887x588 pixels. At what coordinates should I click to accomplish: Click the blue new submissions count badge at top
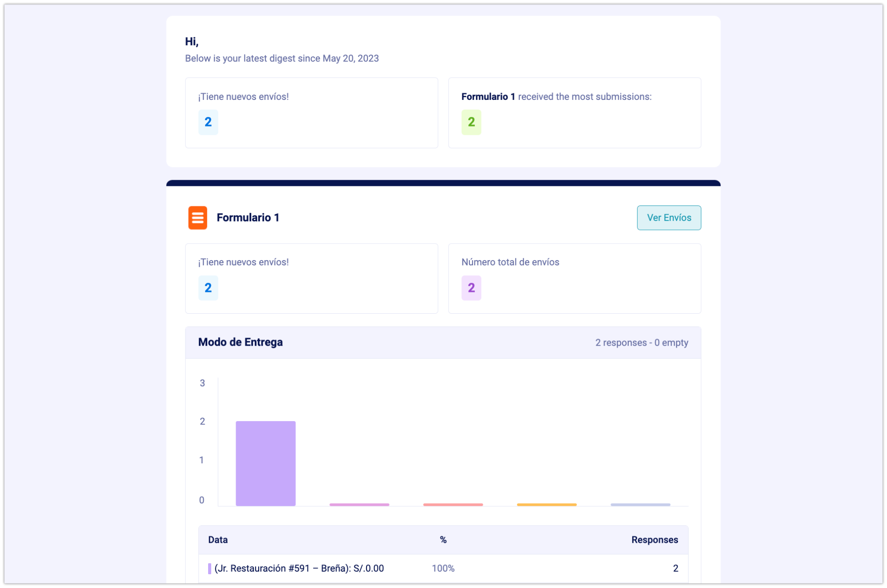[208, 122]
